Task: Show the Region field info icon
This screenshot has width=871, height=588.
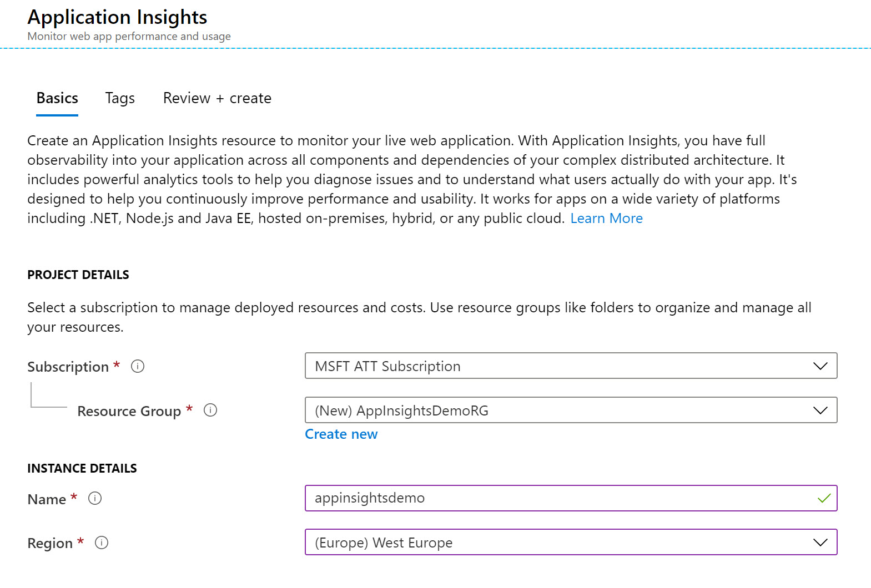Action: coord(102,543)
